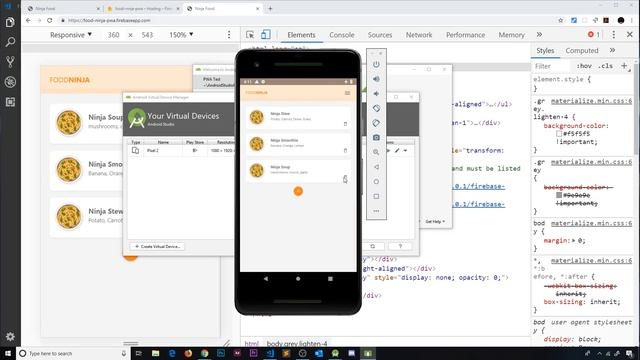Screen dimensions: 640x360
Task: Click the #f5f5f5 color swatch
Action: [559, 134]
